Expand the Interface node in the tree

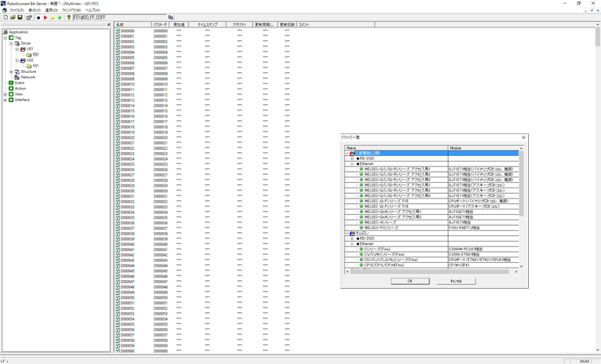(5, 100)
